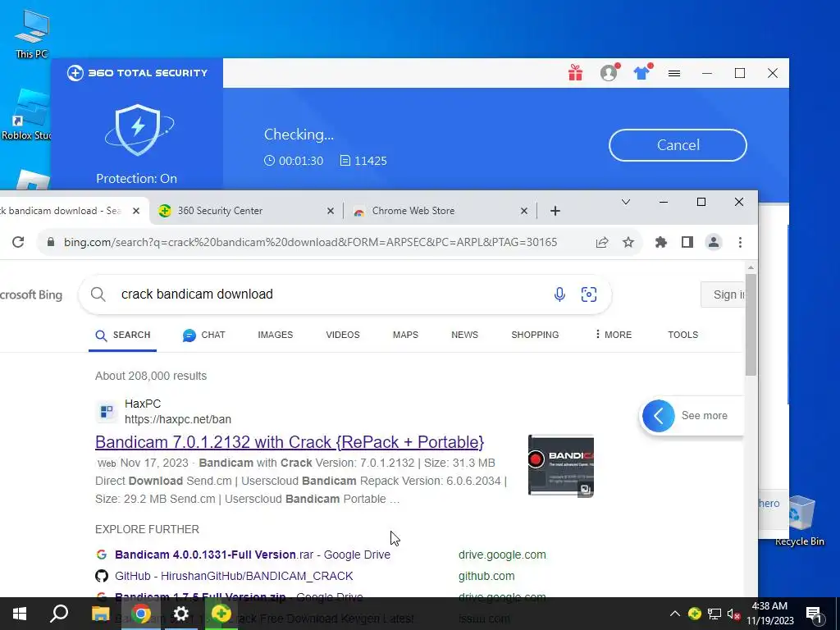
Task: Open Bandicam 7.0.1.2132 with Crack link
Action: [x=290, y=442]
